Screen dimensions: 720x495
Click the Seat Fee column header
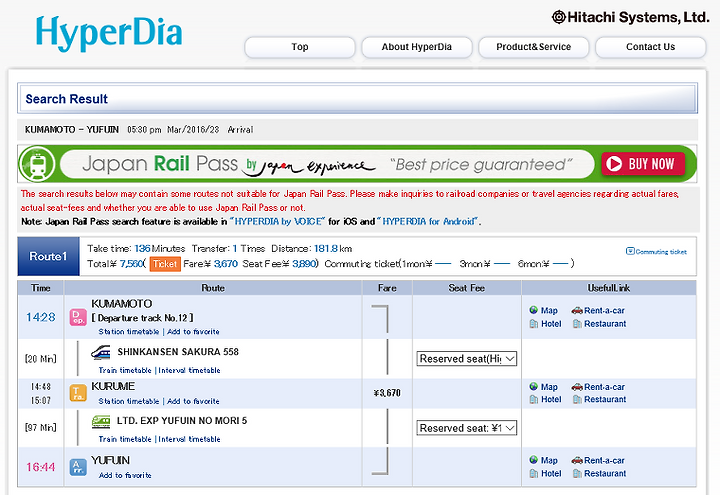[467, 288]
